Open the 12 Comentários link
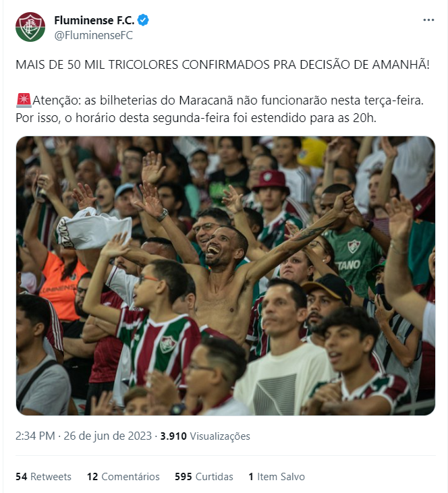This screenshot has width=448, height=493. tap(123, 477)
